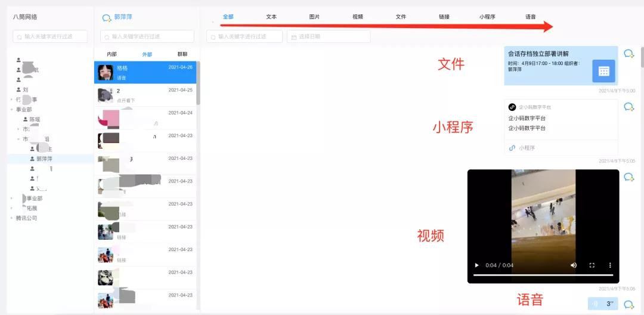Image resolution: width=644 pixels, height=315 pixels.
Task: Click chat bubble icon beside the 小程序 card
Action: [x=629, y=107]
